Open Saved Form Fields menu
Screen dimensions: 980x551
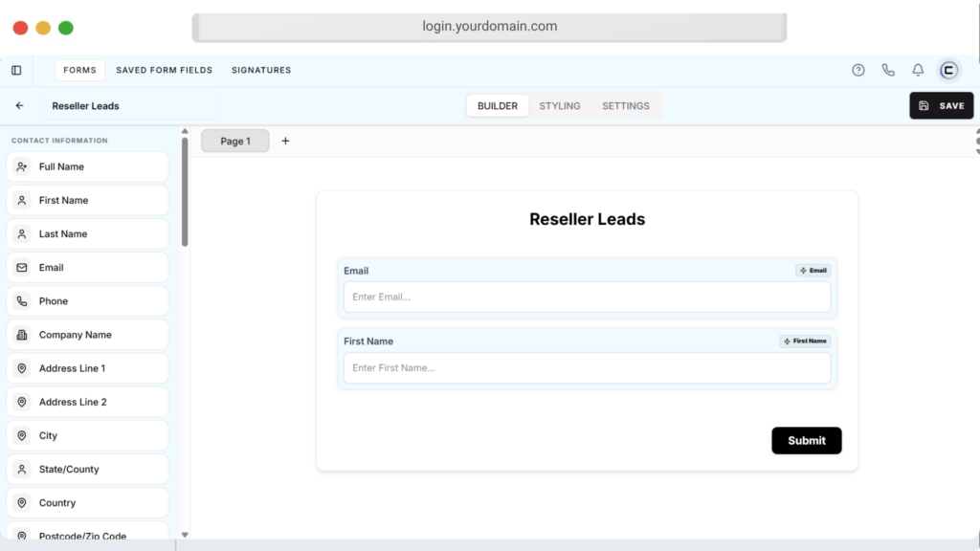[x=165, y=70]
